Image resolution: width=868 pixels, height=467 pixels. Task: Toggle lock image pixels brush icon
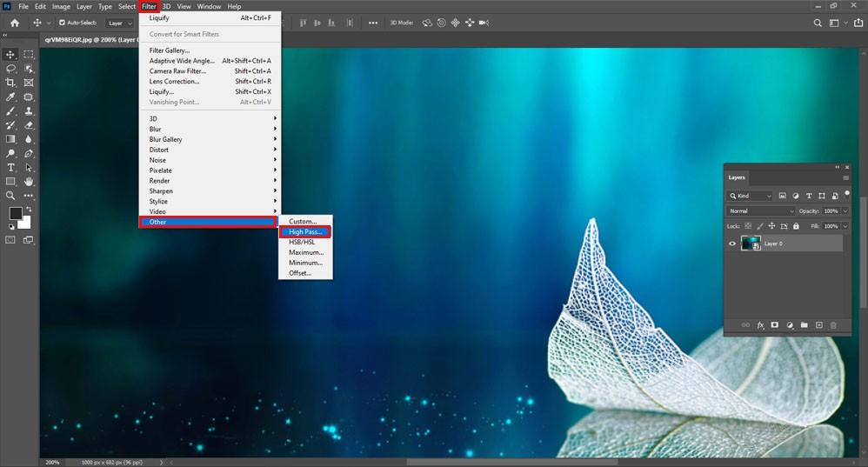(760, 226)
